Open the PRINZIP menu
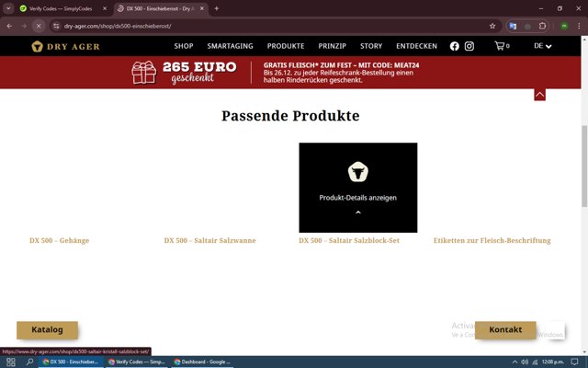Image resolution: width=588 pixels, height=368 pixels. (333, 46)
